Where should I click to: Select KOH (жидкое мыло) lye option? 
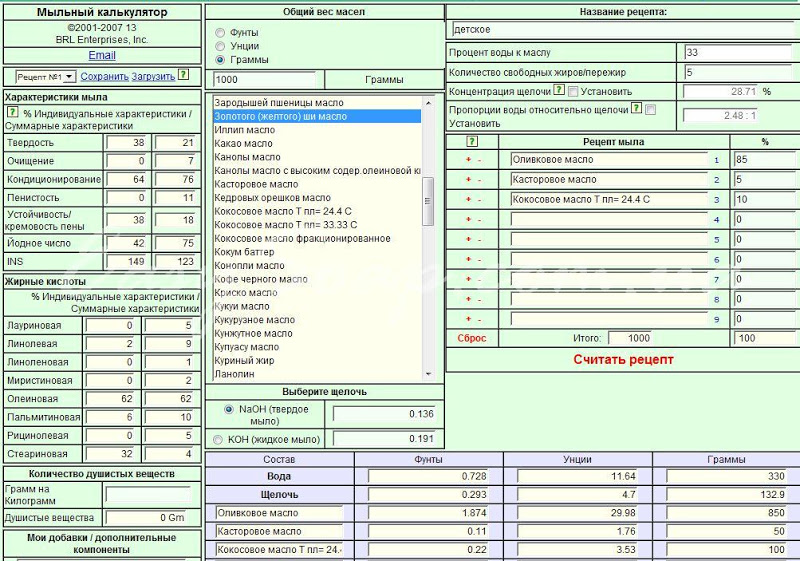click(x=218, y=440)
